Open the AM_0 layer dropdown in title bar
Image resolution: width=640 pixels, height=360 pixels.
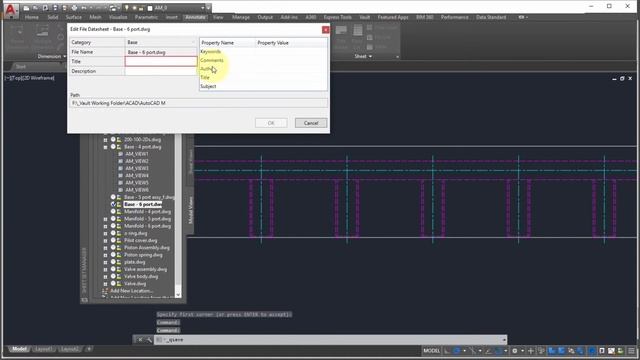pos(202,8)
